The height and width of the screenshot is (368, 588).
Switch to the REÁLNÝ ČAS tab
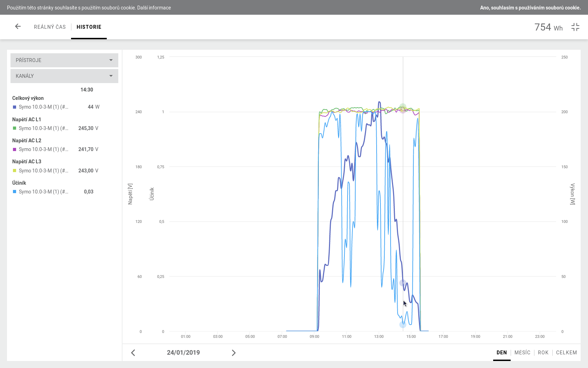(x=50, y=27)
